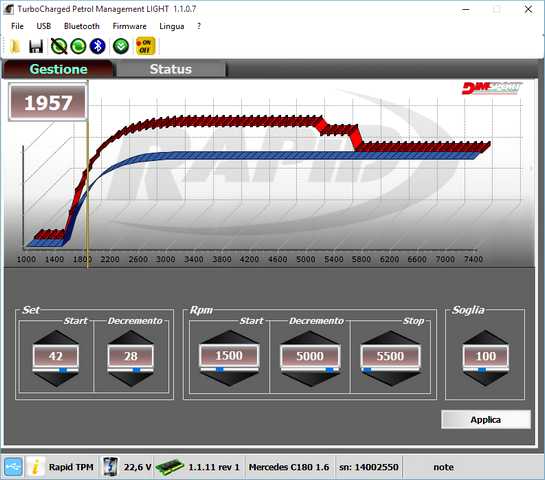The width and height of the screenshot is (545, 480).
Task: Decrease Soglia with lower hexagon arrow
Action: click(486, 379)
